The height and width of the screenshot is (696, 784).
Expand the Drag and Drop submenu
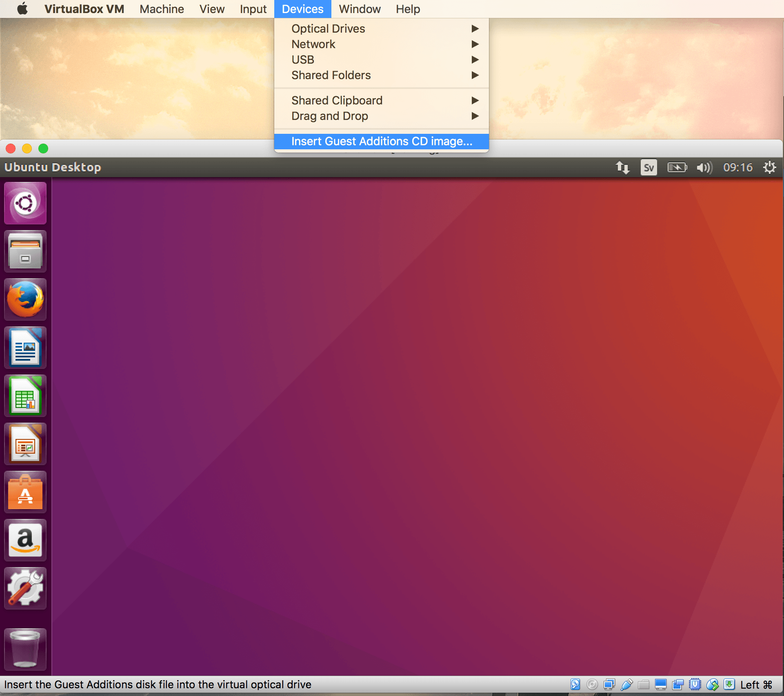coord(382,116)
